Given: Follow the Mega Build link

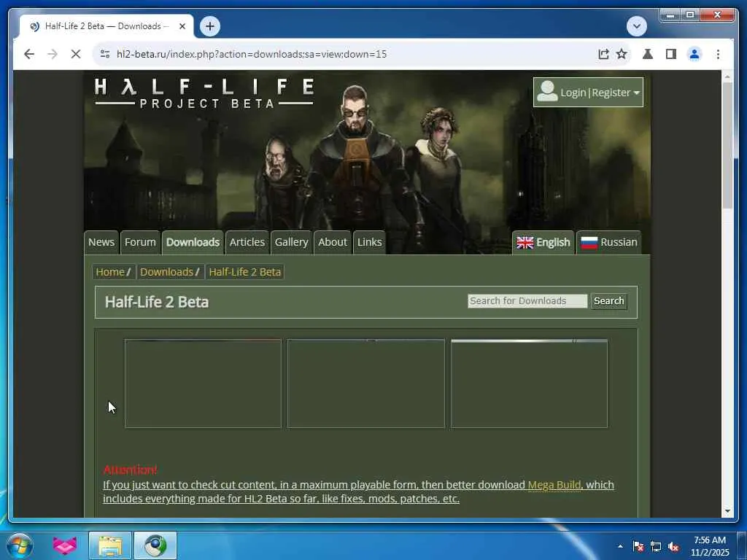Looking at the screenshot, I should [554, 485].
